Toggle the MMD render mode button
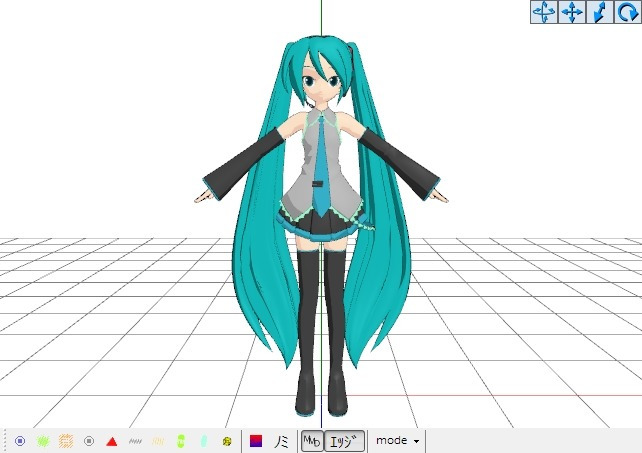The image size is (642, 453). tap(312, 441)
